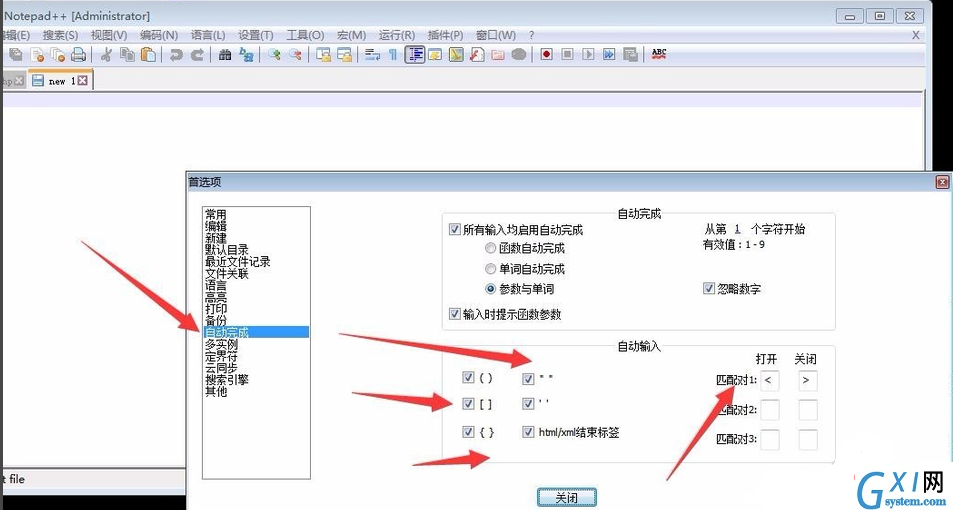Open the 语言(L) menu
Image resolution: width=953 pixels, height=510 pixels.
pyautogui.click(x=208, y=35)
